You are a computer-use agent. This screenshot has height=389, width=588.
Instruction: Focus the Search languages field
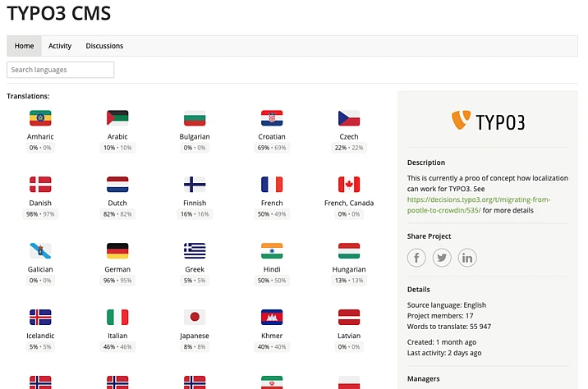61,70
